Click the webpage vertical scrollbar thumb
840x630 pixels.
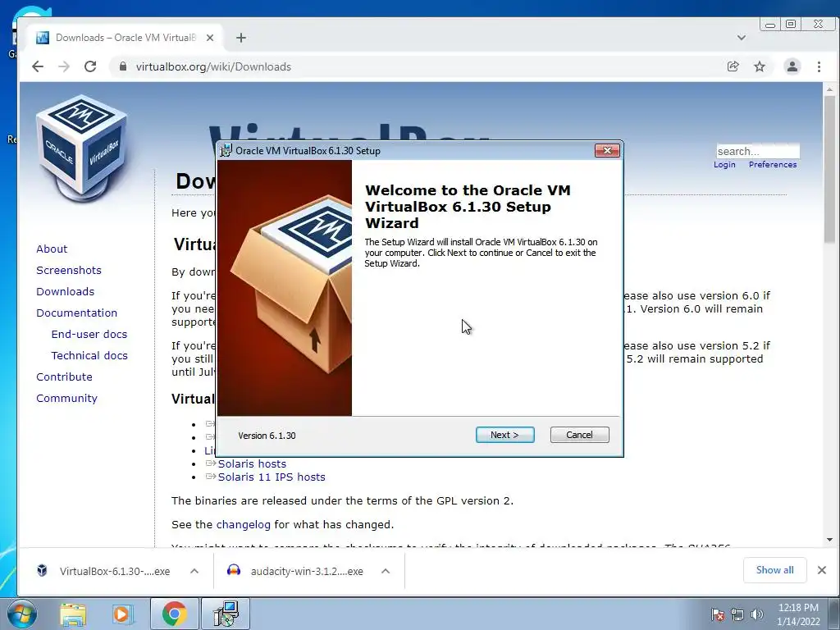[x=829, y=169]
